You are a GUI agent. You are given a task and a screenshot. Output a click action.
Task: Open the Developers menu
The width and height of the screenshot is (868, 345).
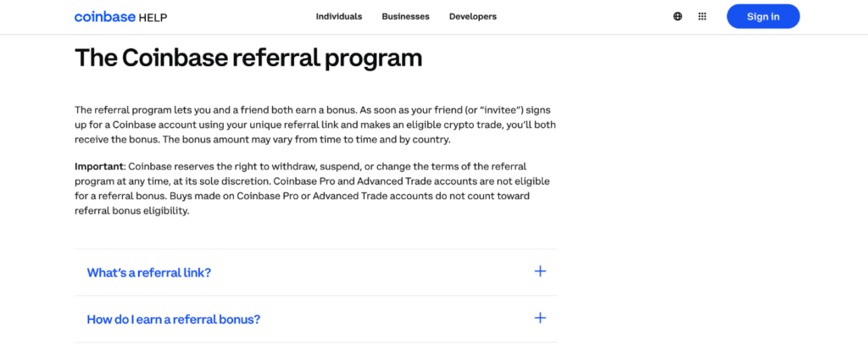tap(473, 16)
